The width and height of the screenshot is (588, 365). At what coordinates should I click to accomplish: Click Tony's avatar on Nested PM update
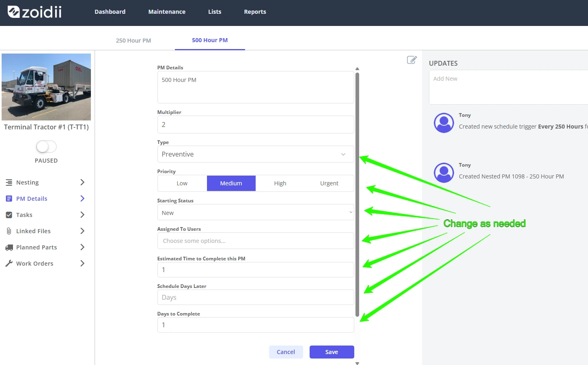pos(444,173)
